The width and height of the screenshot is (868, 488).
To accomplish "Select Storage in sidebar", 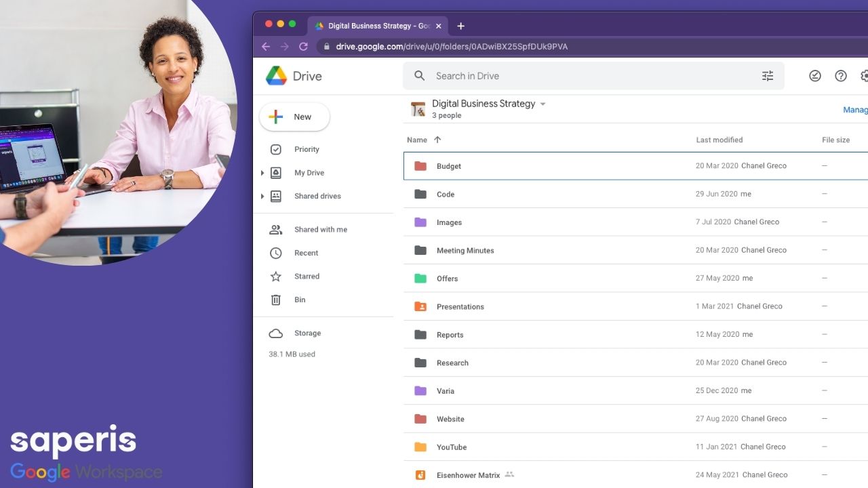I will tap(308, 333).
